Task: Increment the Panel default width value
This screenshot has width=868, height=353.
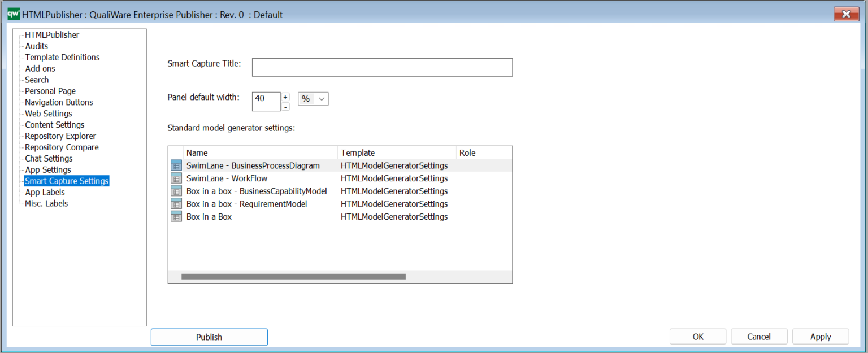Action: coord(285,97)
